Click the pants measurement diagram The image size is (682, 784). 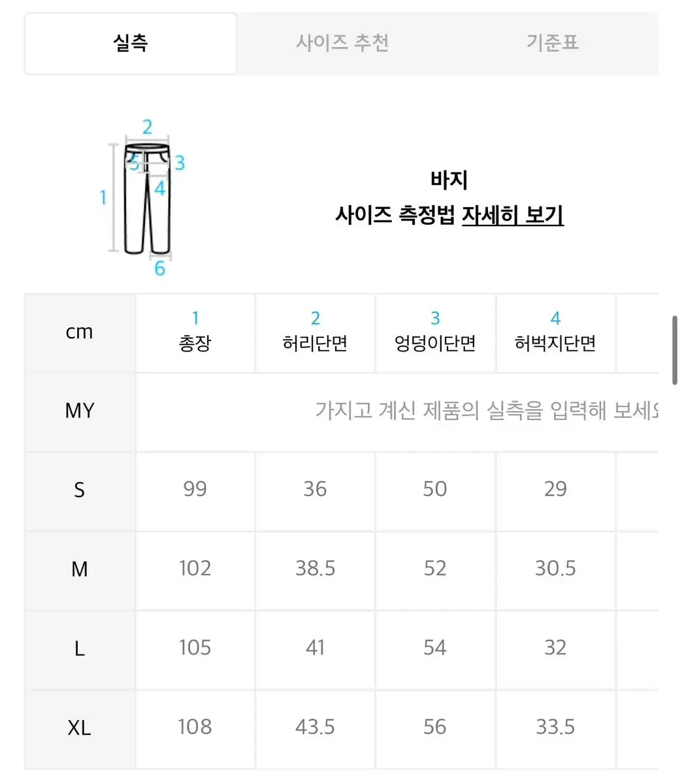click(x=146, y=196)
